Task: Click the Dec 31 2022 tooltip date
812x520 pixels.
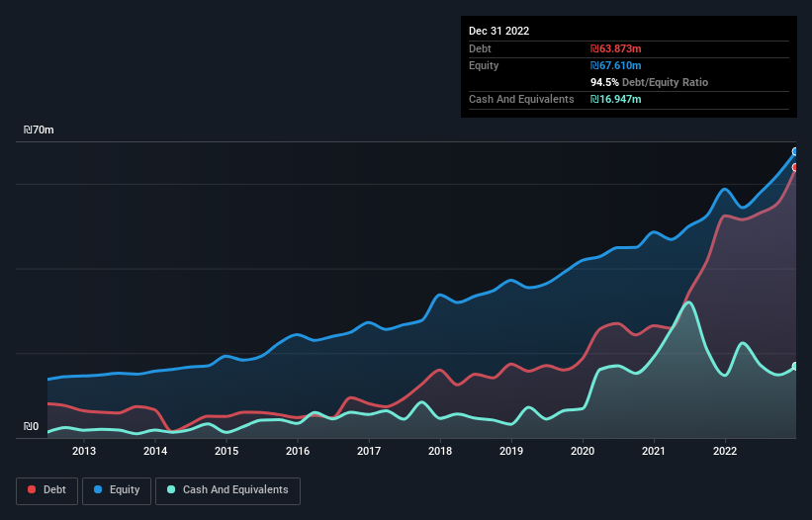Action: [498, 31]
